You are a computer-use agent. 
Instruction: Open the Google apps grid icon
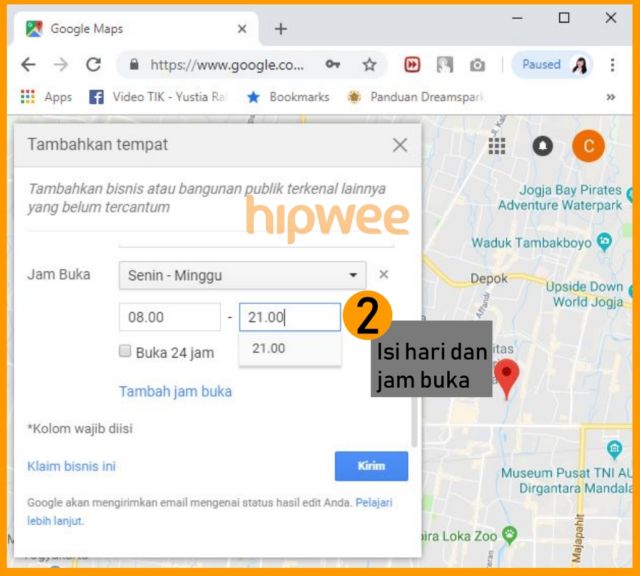pos(497,146)
